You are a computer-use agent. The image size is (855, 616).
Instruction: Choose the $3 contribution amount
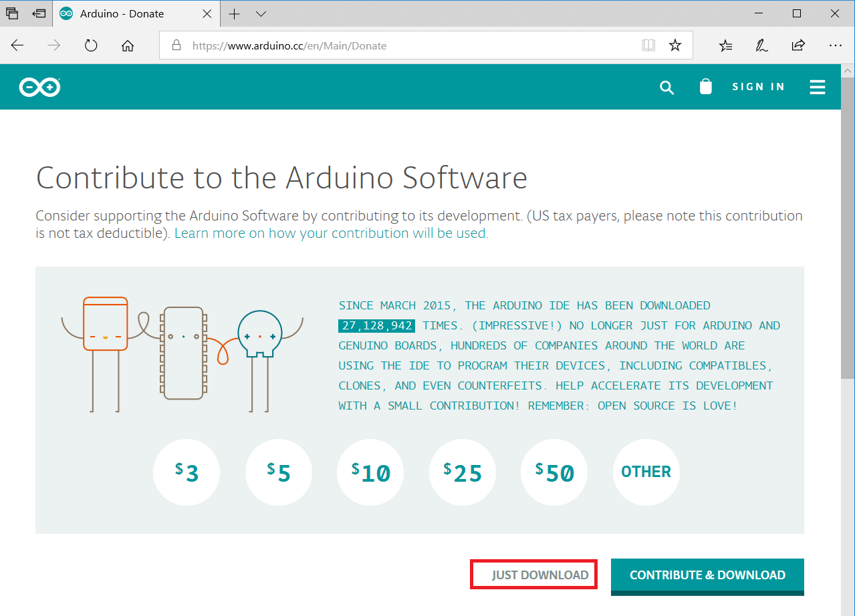(x=187, y=472)
